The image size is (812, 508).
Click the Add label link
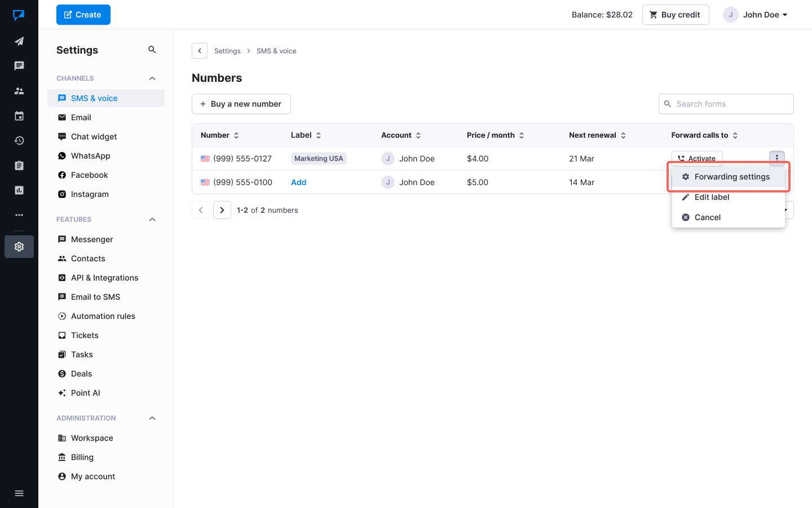[298, 182]
